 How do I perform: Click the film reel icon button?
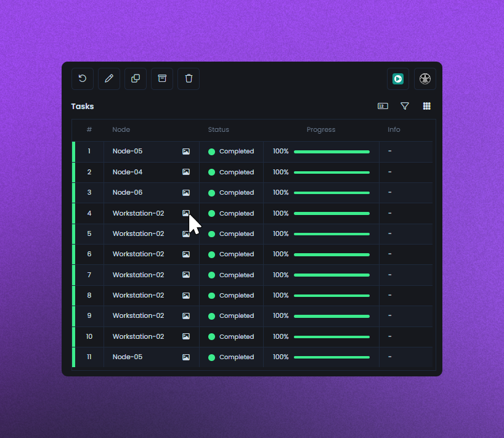425,79
